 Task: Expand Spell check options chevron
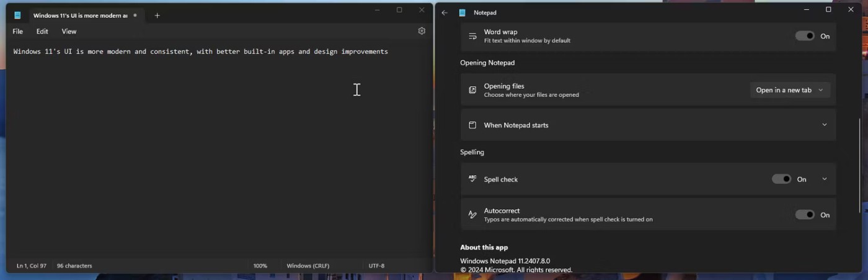point(824,179)
